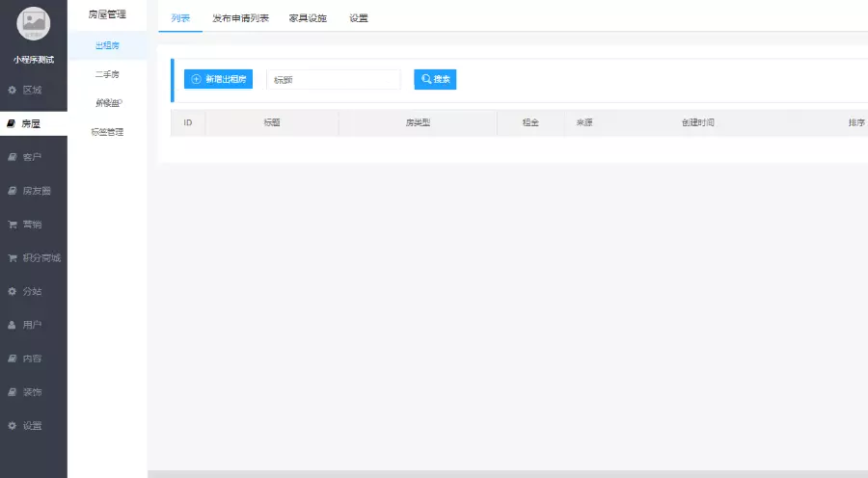Select 标签管理 in the 房屋管理 submenu

107,132
